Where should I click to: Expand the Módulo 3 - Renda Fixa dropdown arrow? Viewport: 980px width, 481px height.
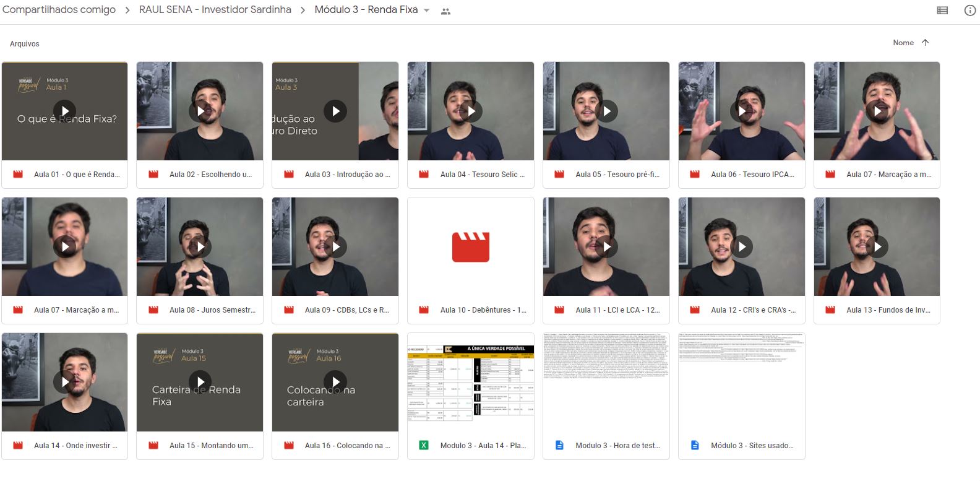click(x=426, y=11)
